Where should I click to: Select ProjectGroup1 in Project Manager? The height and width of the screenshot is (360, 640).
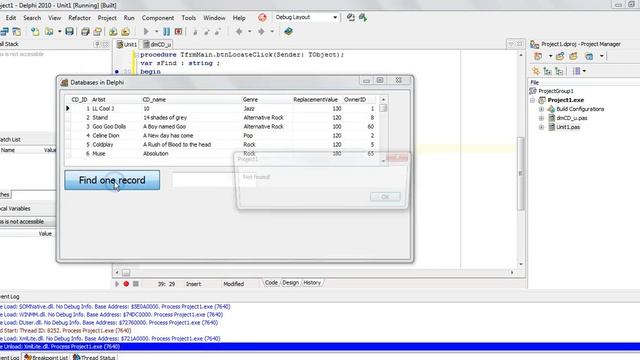coord(556,91)
